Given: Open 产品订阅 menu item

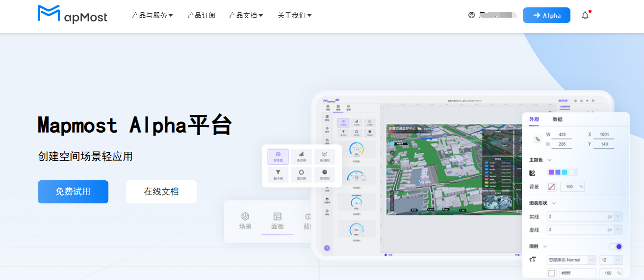Looking at the screenshot, I should coord(201,15).
